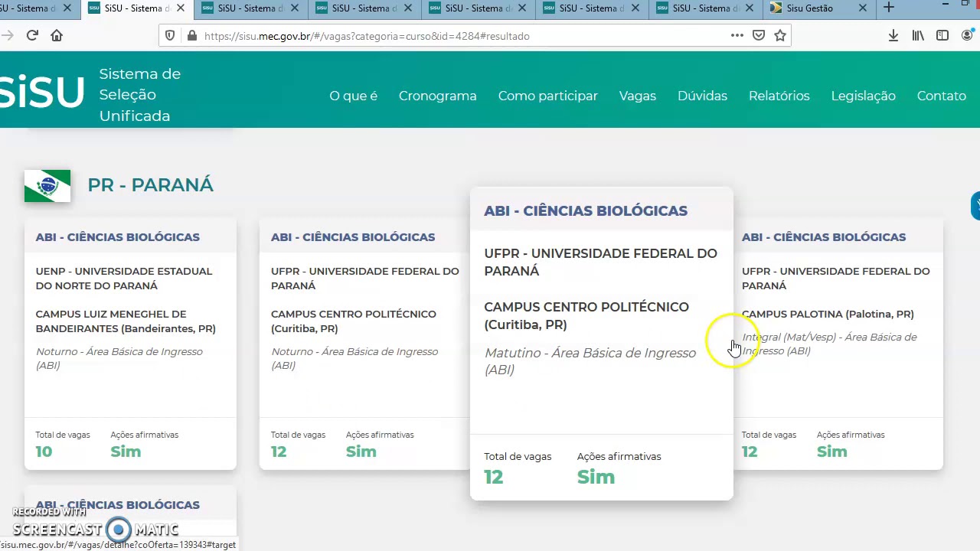
Task: Click the PR - PARANÁ heading
Action: coord(150,185)
